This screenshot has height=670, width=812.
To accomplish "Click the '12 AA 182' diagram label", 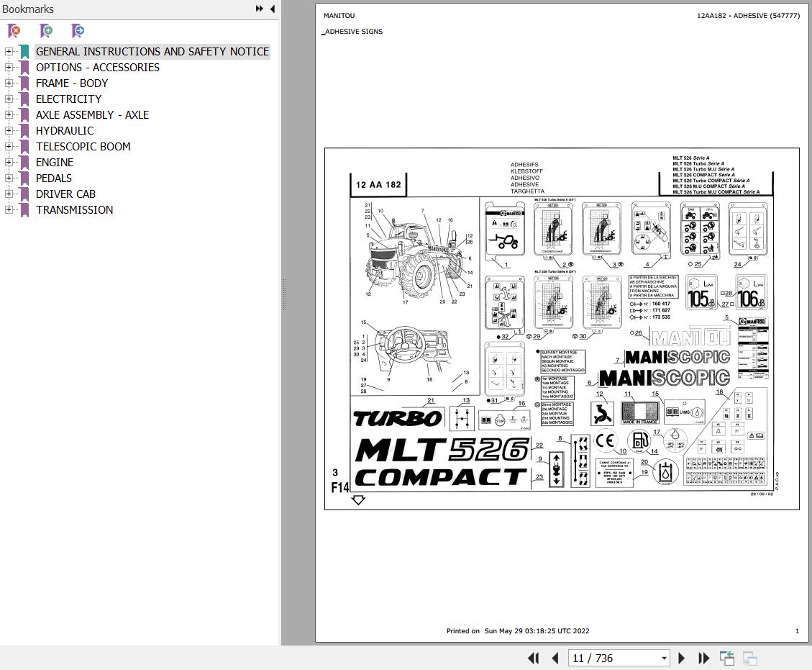I will pyautogui.click(x=378, y=184).
